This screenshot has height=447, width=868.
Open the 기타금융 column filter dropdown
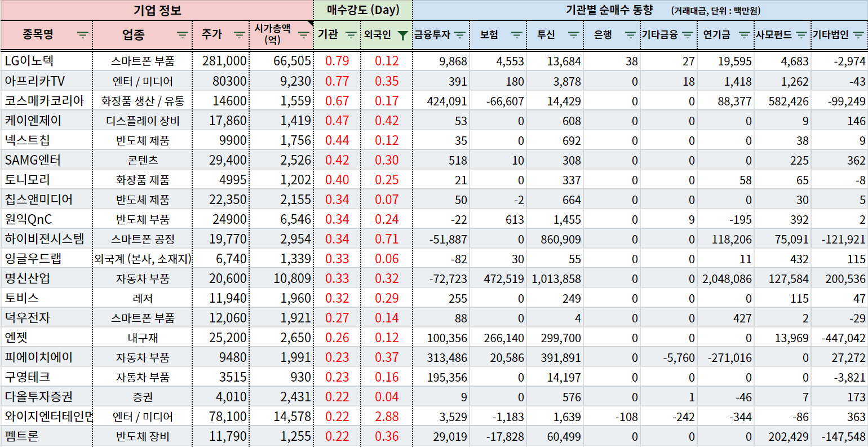[x=688, y=35]
